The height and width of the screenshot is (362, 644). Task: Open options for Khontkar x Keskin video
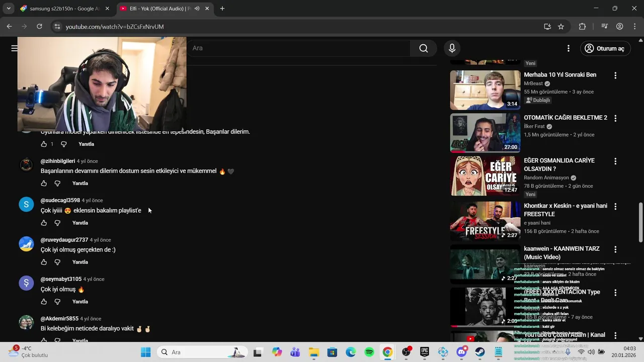click(x=615, y=207)
